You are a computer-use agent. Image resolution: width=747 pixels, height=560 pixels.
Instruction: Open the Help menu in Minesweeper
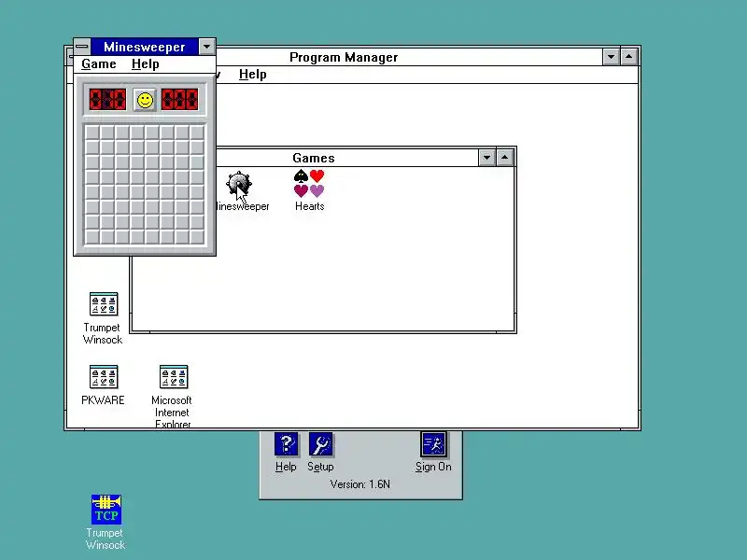(x=146, y=63)
